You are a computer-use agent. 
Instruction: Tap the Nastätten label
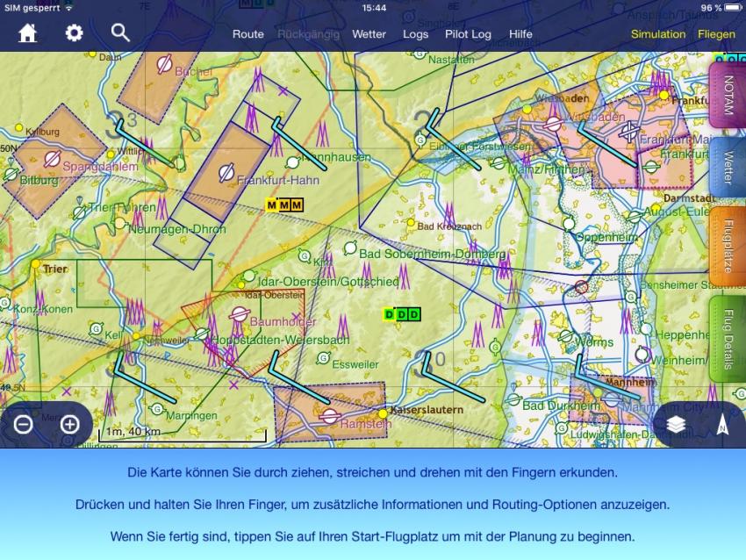coord(451,60)
